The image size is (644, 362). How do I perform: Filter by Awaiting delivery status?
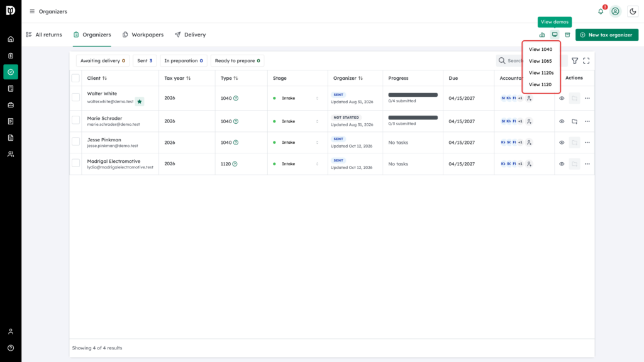pyautogui.click(x=103, y=61)
